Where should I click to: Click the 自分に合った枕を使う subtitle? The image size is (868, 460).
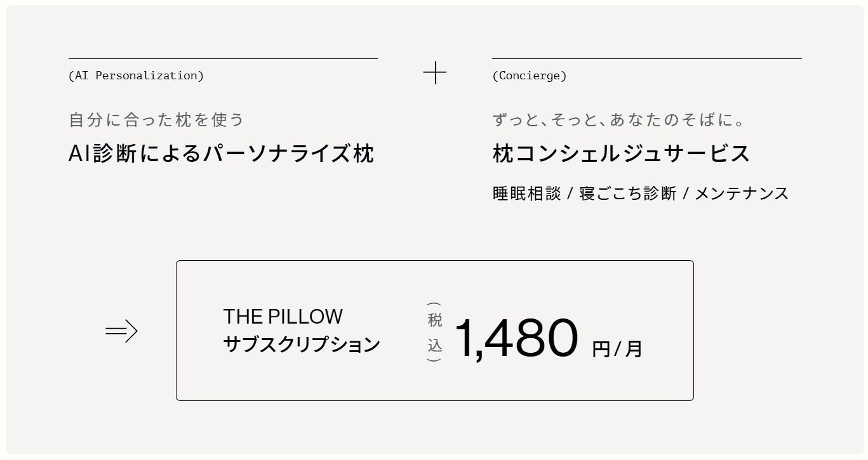click(x=156, y=119)
